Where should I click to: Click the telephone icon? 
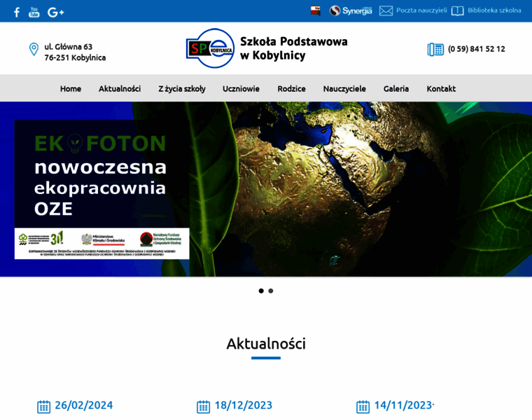click(x=435, y=50)
